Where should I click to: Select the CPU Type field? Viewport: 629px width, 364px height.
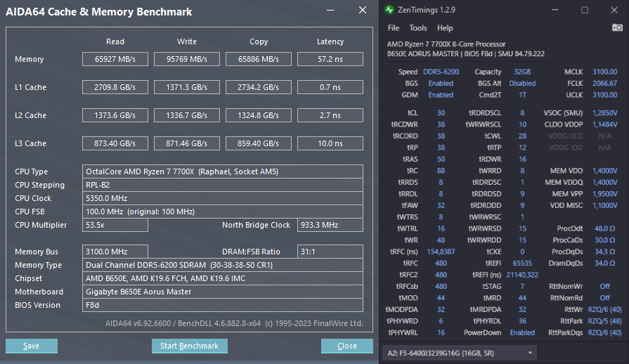[x=222, y=171]
